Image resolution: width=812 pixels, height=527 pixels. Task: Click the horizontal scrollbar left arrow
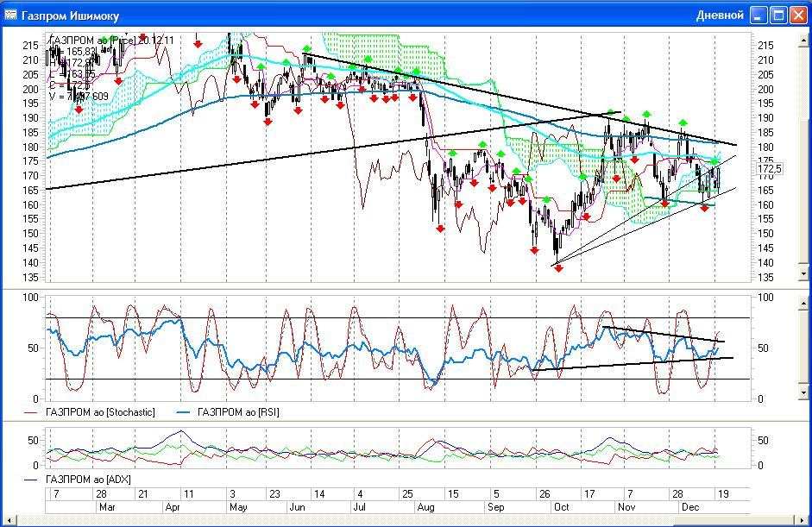point(9,520)
